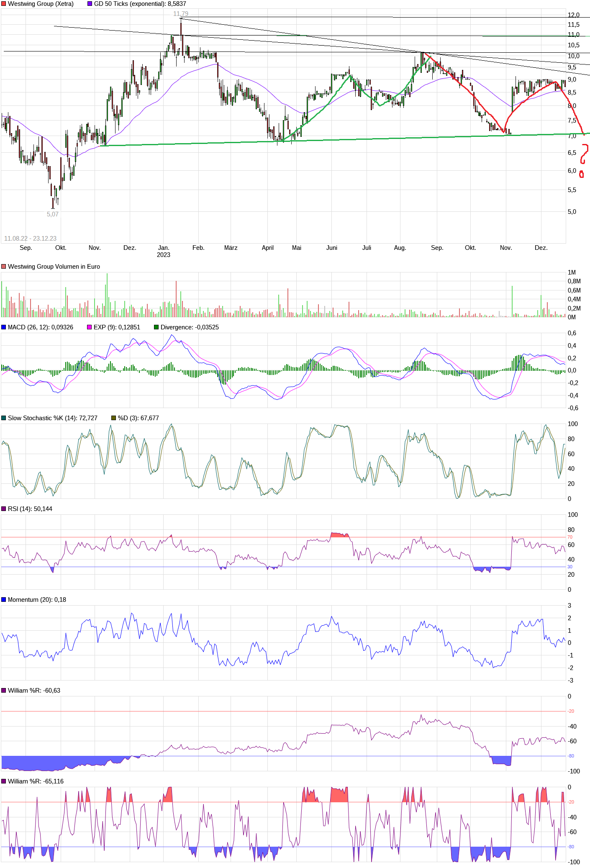The width and height of the screenshot is (590, 868).
Task: Click the 'RSI (14): 50,144' label
Action: [x=30, y=509]
